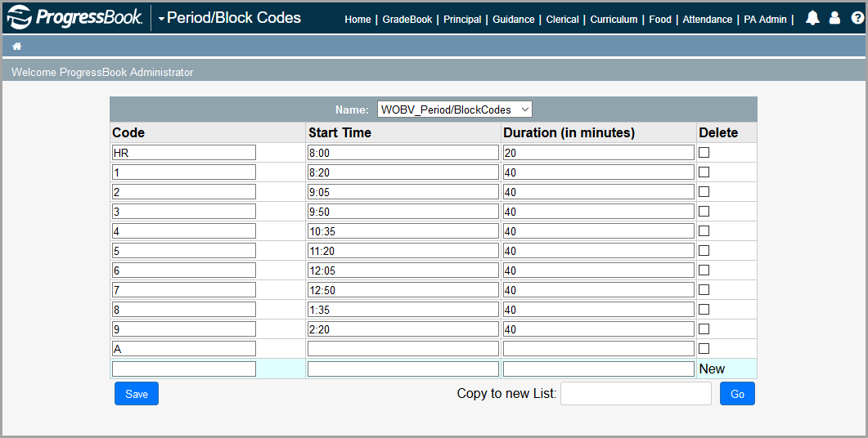Click the Save button
The width and height of the screenshot is (868, 438).
tap(137, 394)
